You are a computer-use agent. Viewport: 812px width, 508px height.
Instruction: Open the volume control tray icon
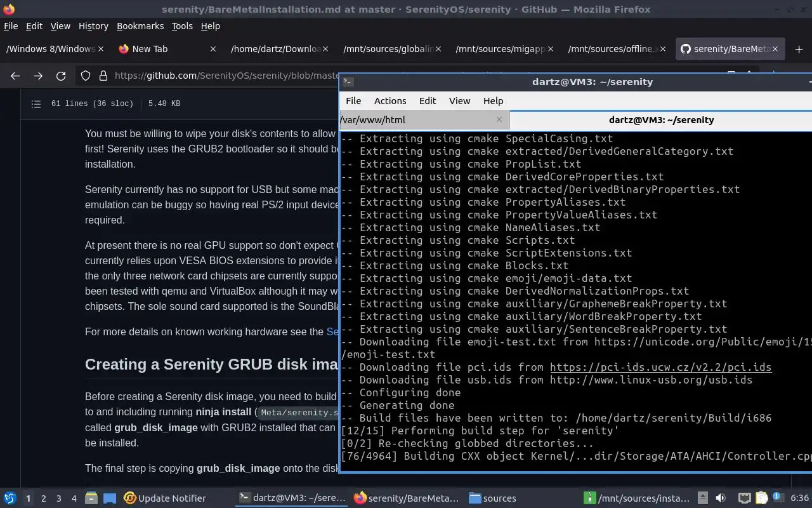721,498
